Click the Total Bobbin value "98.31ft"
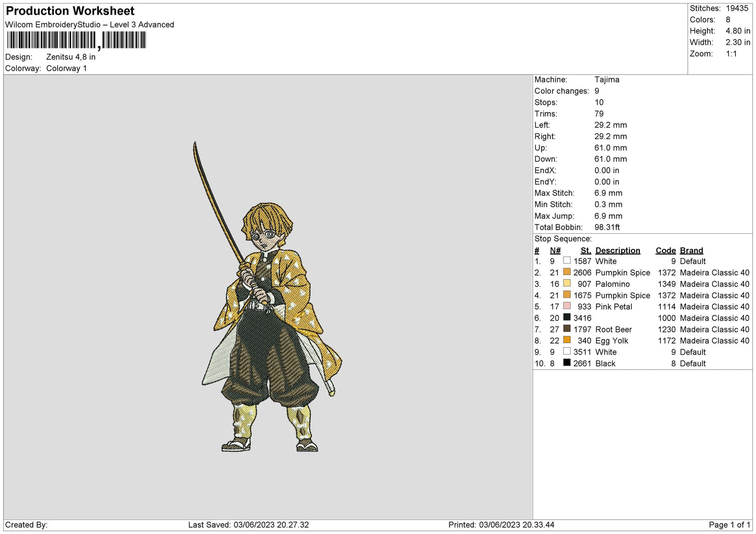Viewport: 756px width, 534px height. (x=607, y=228)
